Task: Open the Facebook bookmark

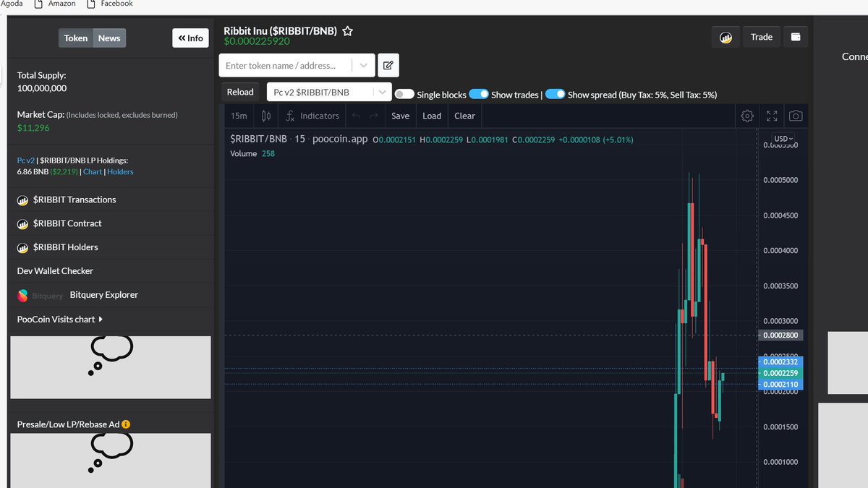Action: [x=110, y=4]
